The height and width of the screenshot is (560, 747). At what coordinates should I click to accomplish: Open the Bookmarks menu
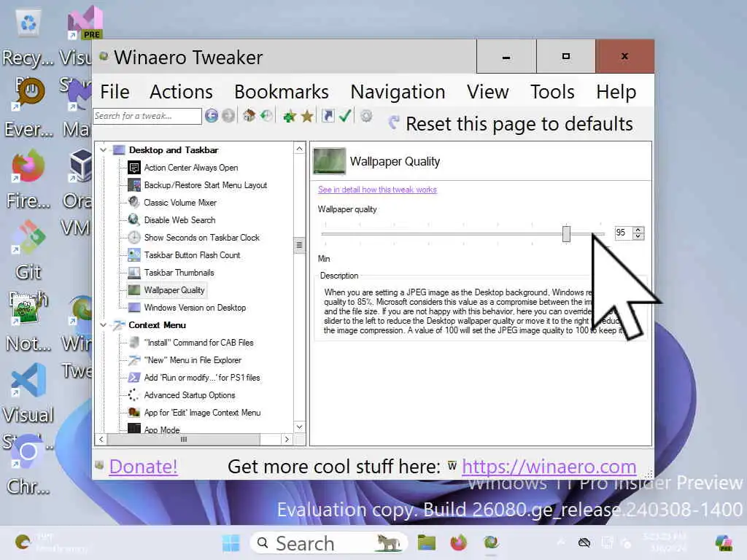282,92
